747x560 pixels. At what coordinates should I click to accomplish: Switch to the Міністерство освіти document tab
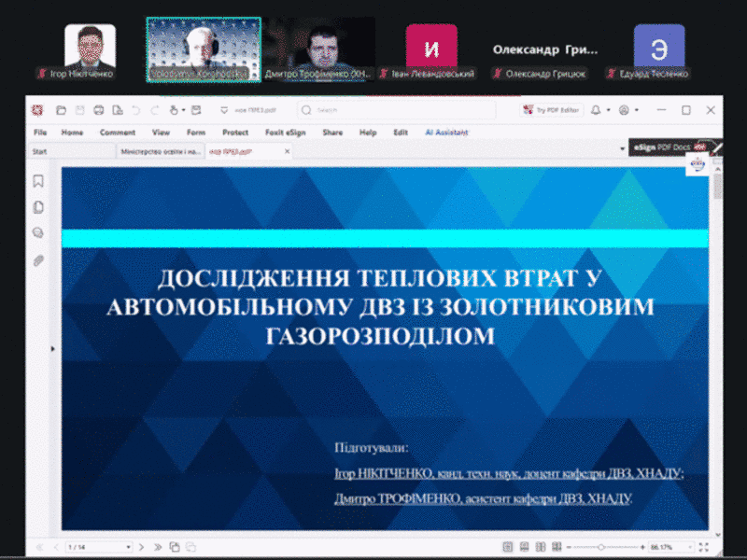[x=160, y=151]
